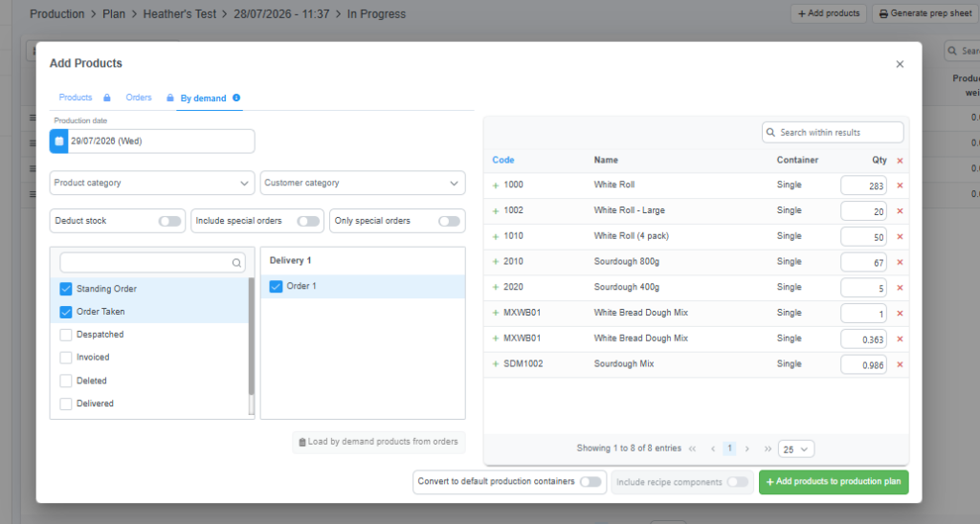
Task: Switch to the Products tab
Action: pos(76,98)
